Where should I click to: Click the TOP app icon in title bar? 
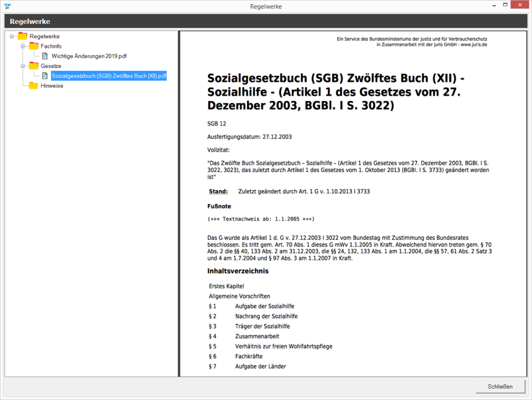[7, 6]
